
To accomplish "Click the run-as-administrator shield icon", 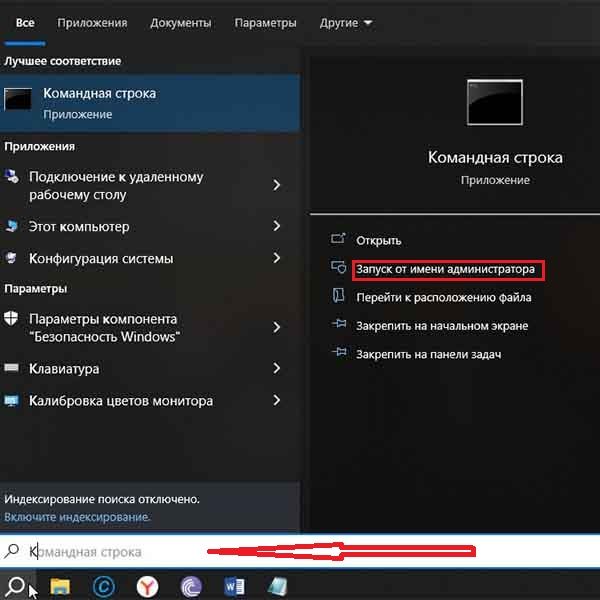I will (338, 267).
